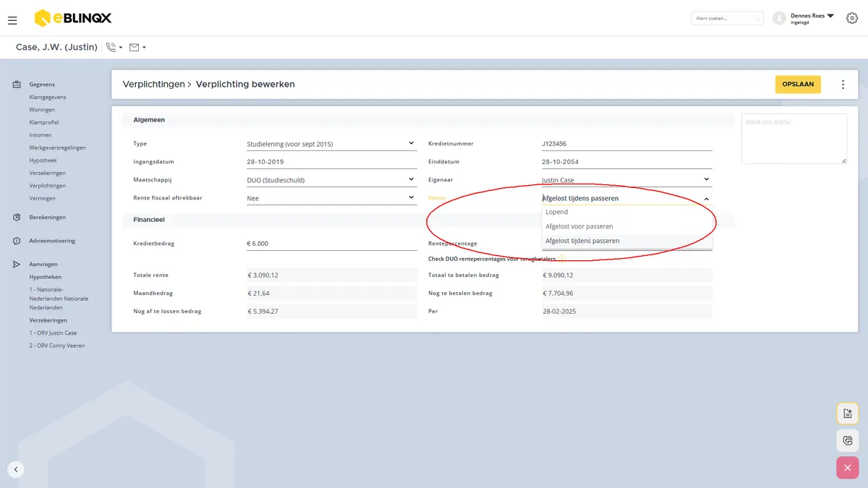Click the pink close X button
Viewport: 868px width, 488px height.
[x=848, y=468]
